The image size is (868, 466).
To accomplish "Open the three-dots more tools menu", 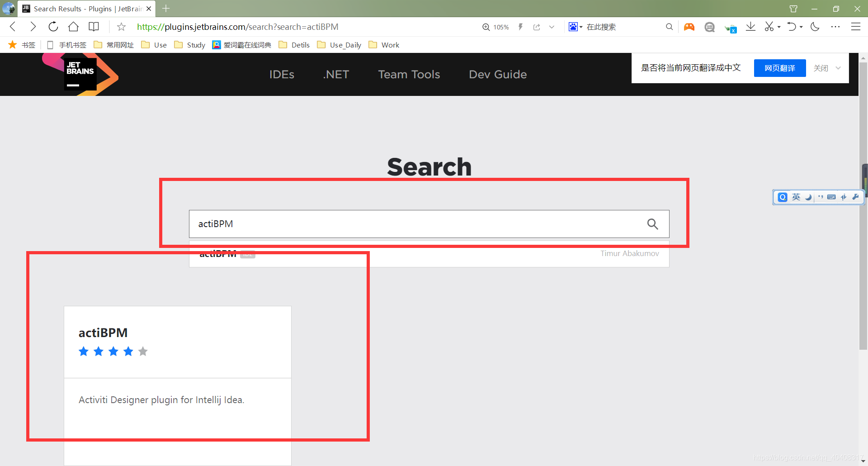I will coord(835,27).
